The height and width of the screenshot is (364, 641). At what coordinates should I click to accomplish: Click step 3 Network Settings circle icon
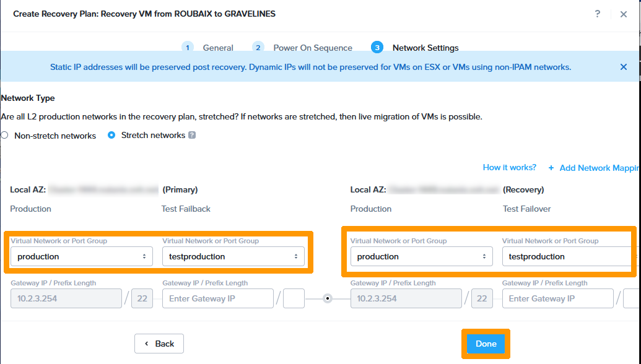tap(377, 48)
